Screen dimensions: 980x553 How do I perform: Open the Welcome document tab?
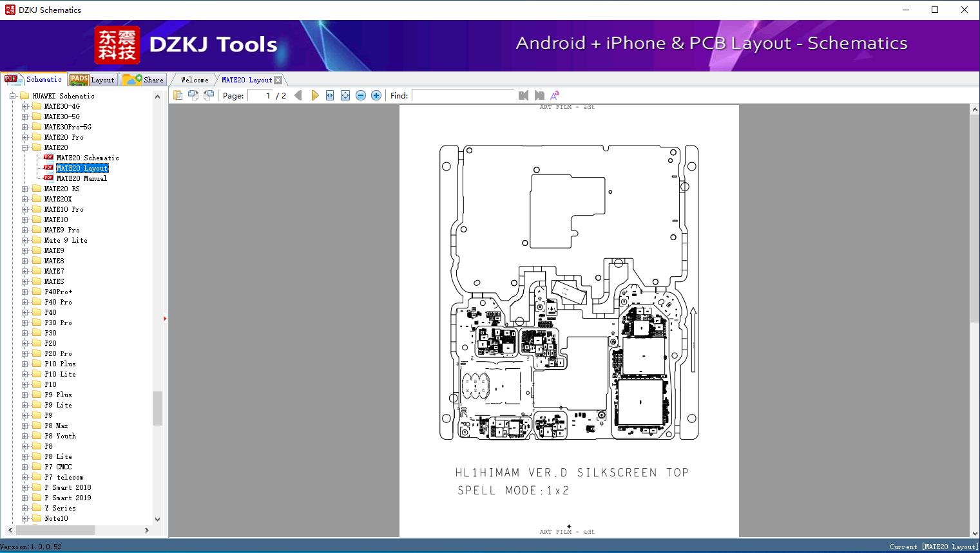pos(195,80)
